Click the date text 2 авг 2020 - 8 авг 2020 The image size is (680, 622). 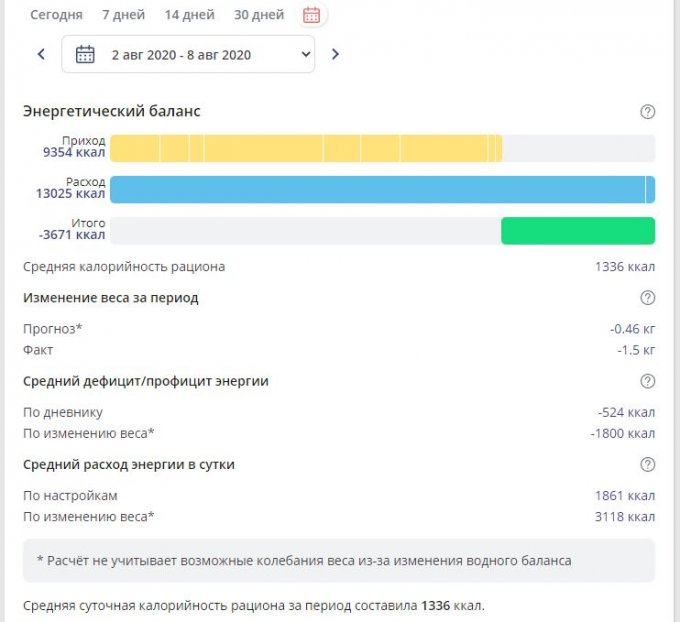(181, 55)
